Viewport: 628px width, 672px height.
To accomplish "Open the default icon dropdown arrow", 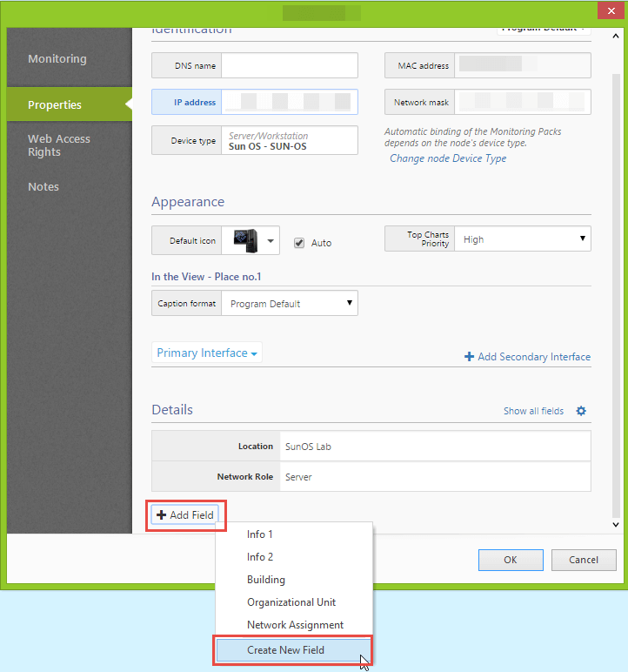I will tap(271, 241).
